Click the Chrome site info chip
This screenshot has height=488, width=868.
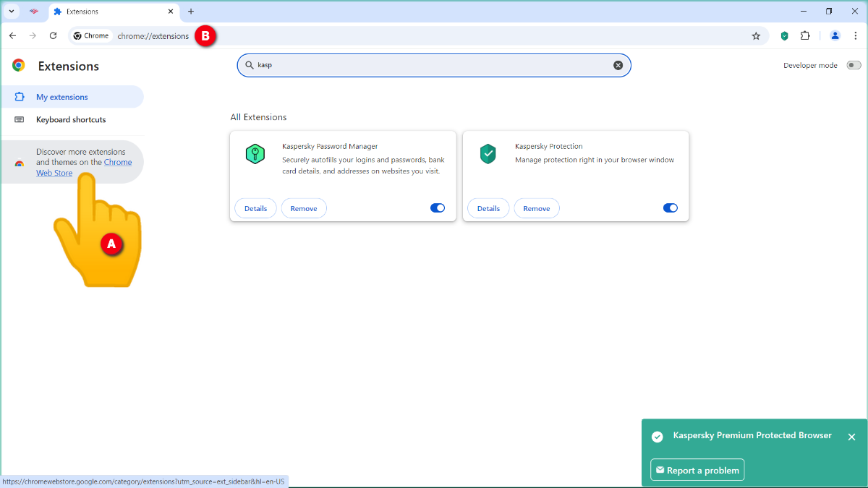(91, 35)
